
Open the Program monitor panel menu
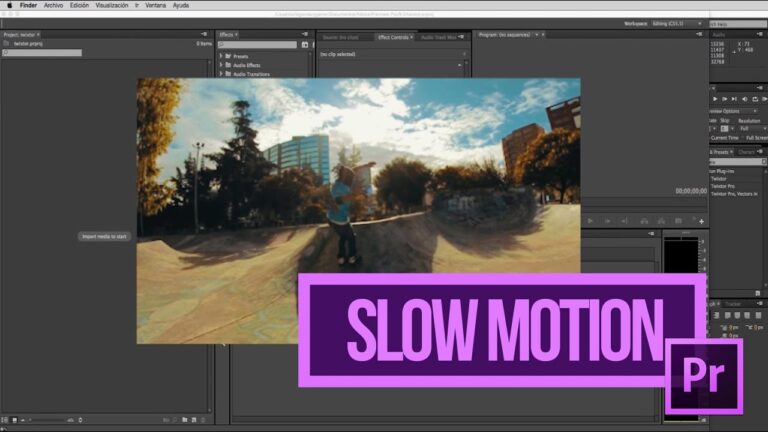[x=699, y=34]
